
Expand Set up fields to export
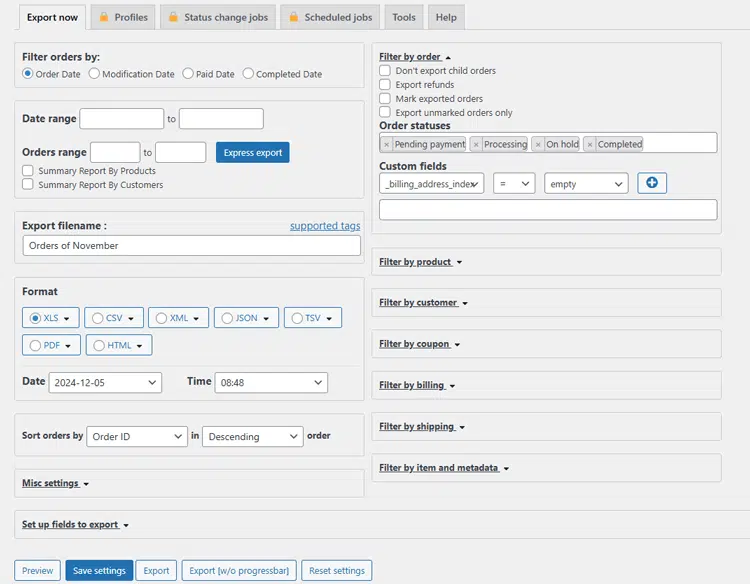click(76, 525)
